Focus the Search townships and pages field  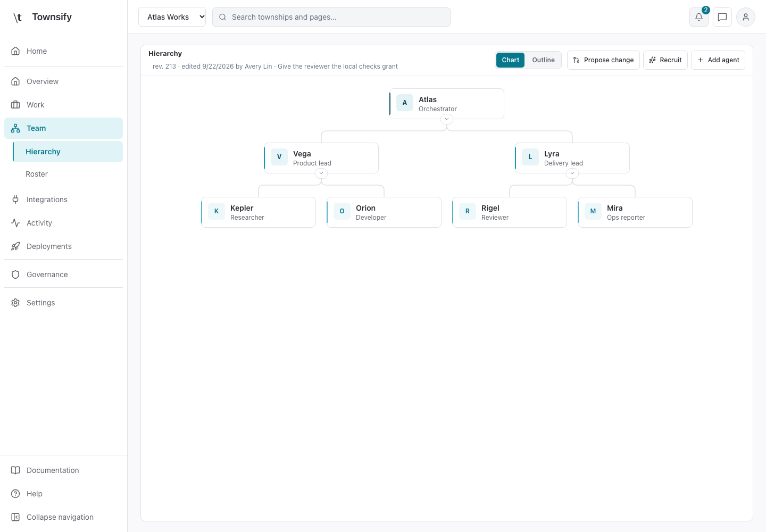click(x=331, y=17)
